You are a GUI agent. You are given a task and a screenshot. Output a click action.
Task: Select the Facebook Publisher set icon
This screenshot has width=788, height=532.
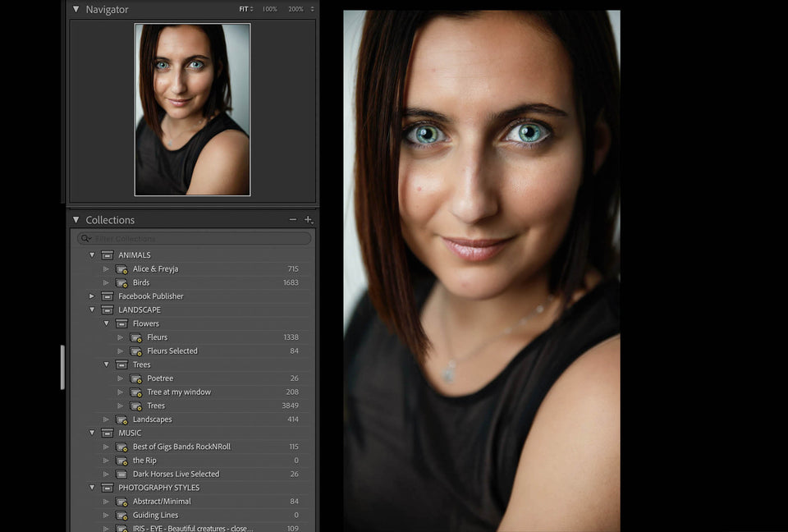tap(108, 296)
